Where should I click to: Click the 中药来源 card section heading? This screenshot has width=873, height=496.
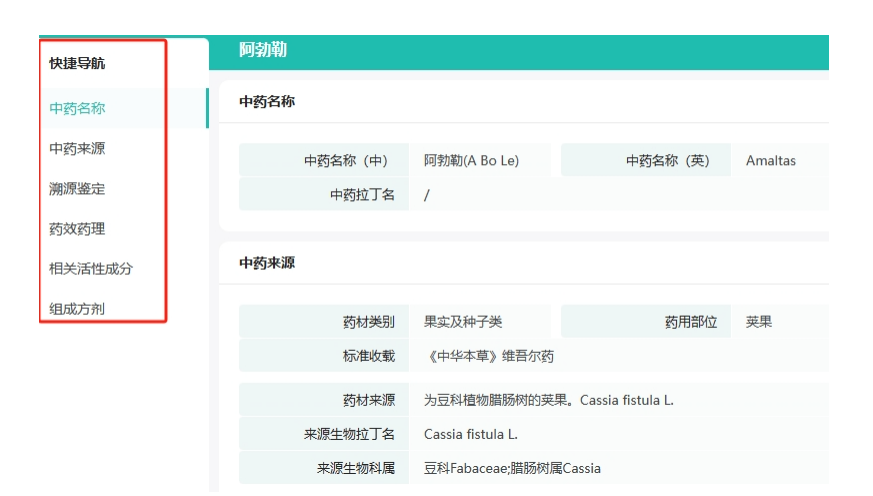click(x=267, y=263)
